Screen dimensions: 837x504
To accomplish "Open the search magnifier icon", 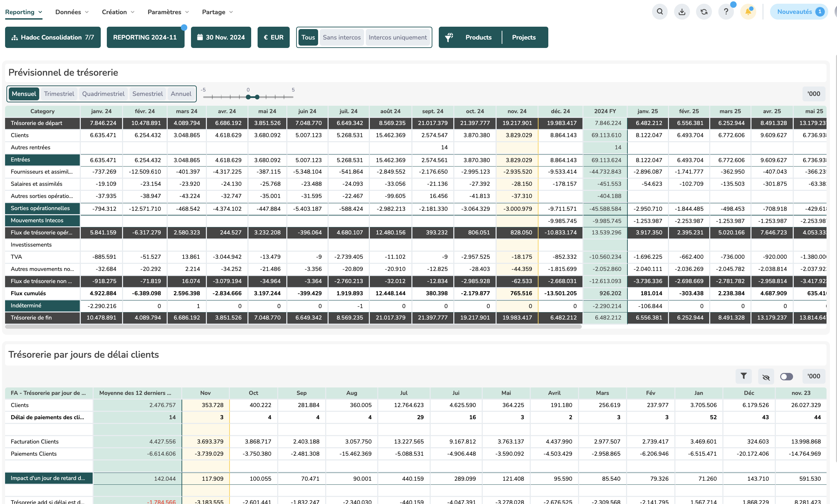I will point(660,12).
